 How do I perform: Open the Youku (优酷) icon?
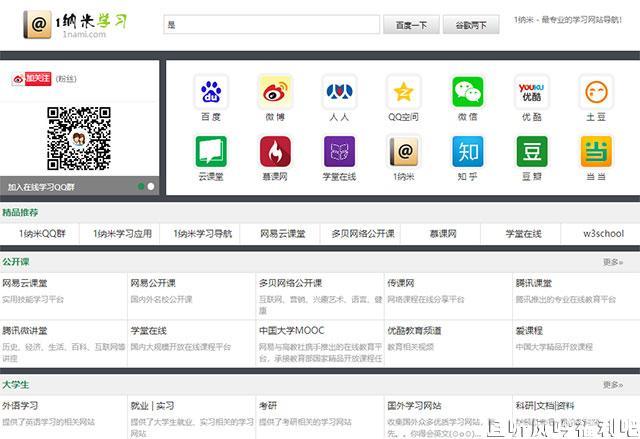[x=531, y=92]
